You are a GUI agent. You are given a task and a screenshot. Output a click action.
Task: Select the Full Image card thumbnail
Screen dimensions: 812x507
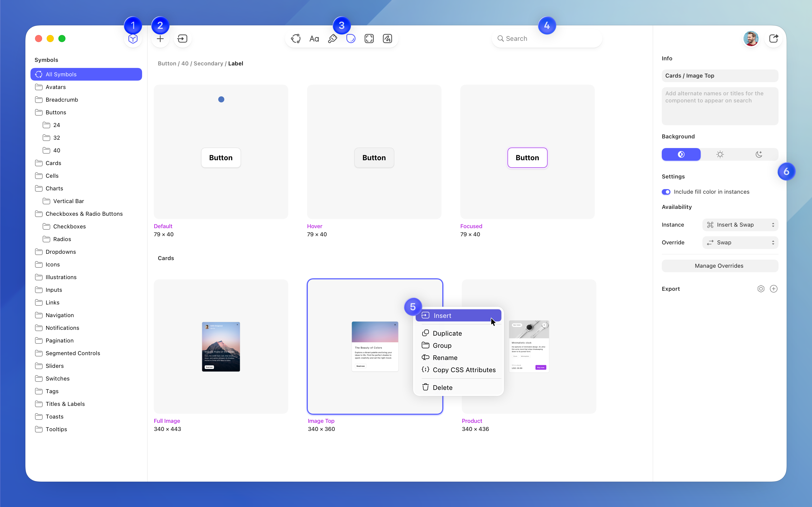[x=221, y=346]
